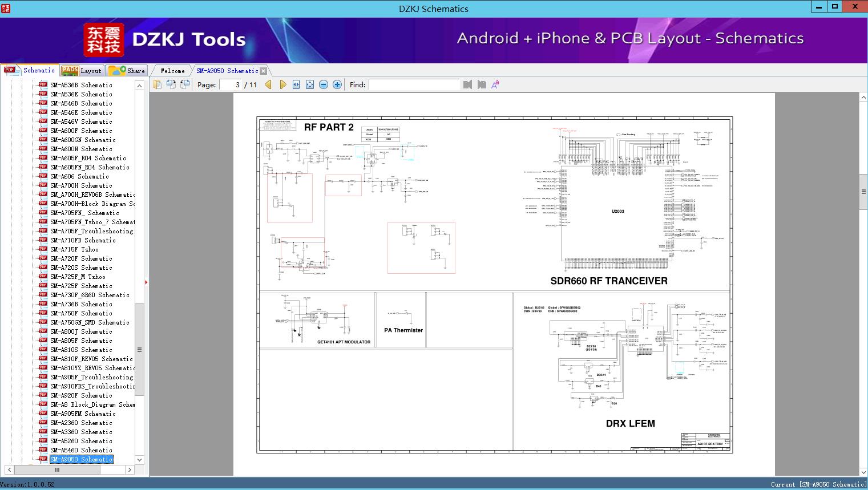Click the PDF icon beside SM-A536B Schematic

coord(43,85)
